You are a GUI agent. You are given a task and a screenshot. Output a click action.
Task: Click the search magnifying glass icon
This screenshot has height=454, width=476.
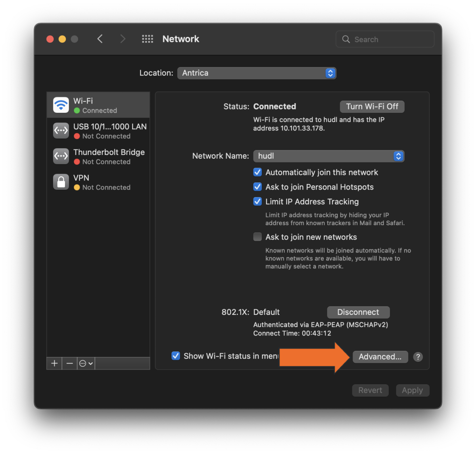[x=346, y=39]
